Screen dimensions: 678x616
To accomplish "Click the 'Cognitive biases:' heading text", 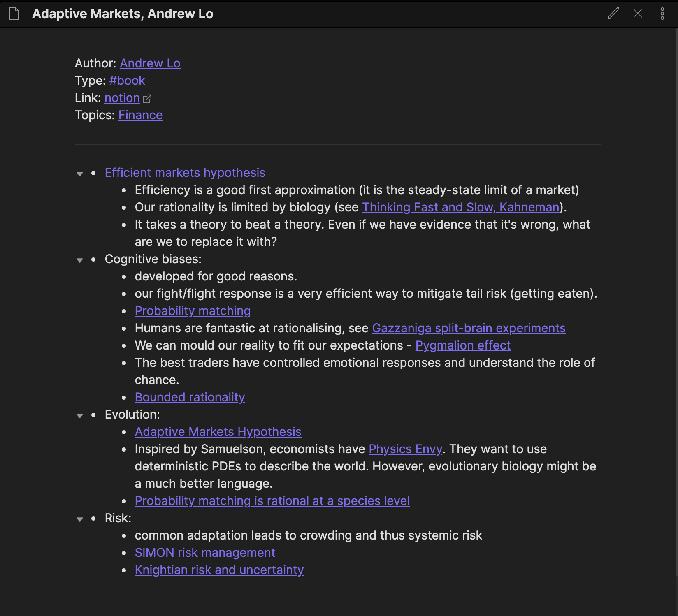I will coord(153,259).
